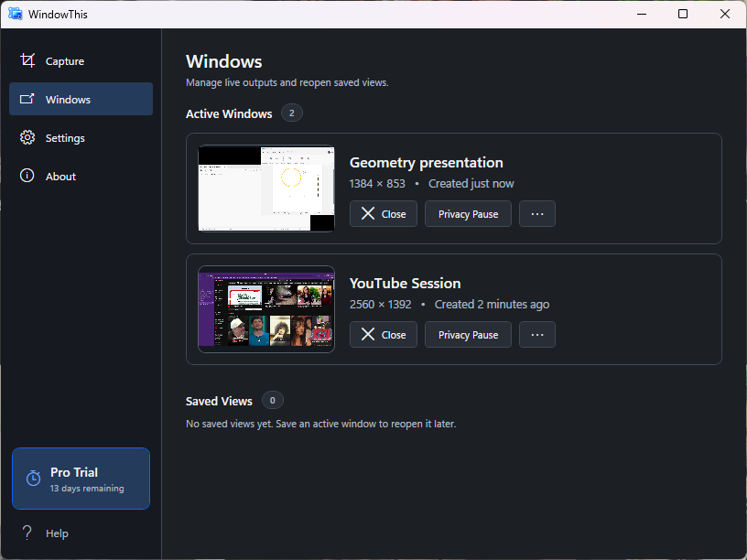Screen dimensions: 747x560
Task: Privacy Pause the YouTube Session
Action: 469,335
